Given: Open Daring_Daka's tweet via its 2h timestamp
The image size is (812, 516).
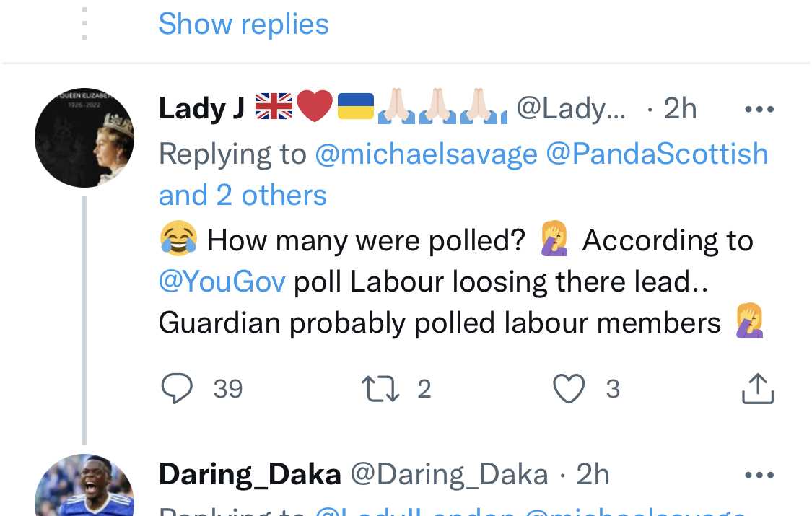Looking at the screenshot, I should click(593, 475).
